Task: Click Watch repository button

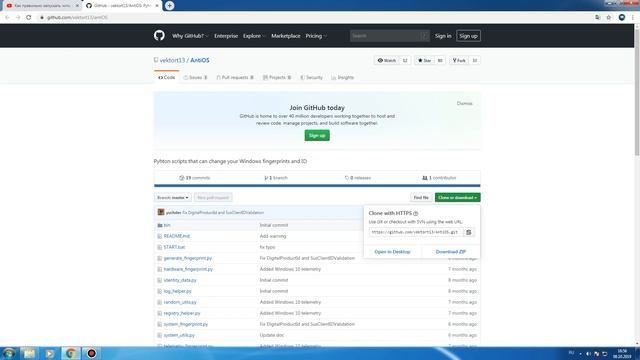Action: 387,60
